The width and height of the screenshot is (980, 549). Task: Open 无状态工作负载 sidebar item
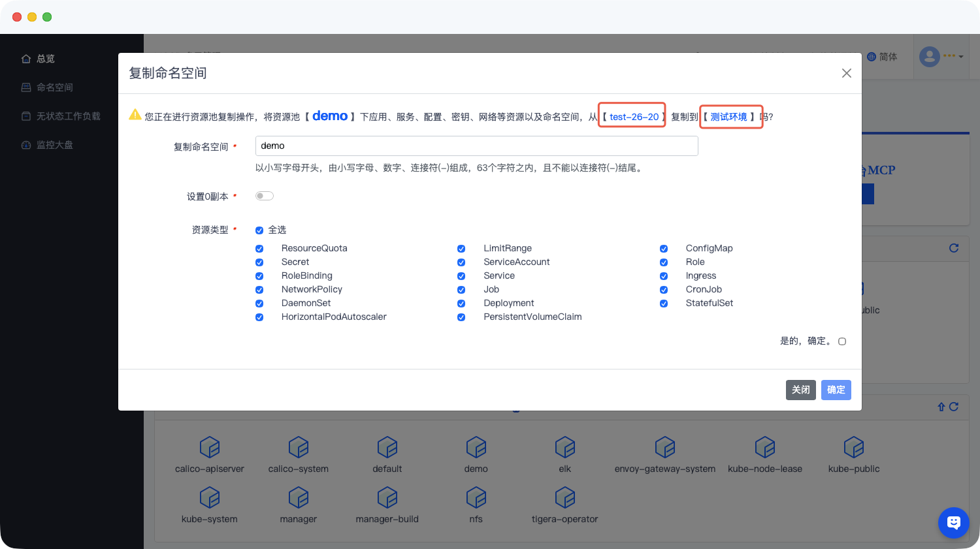click(68, 116)
